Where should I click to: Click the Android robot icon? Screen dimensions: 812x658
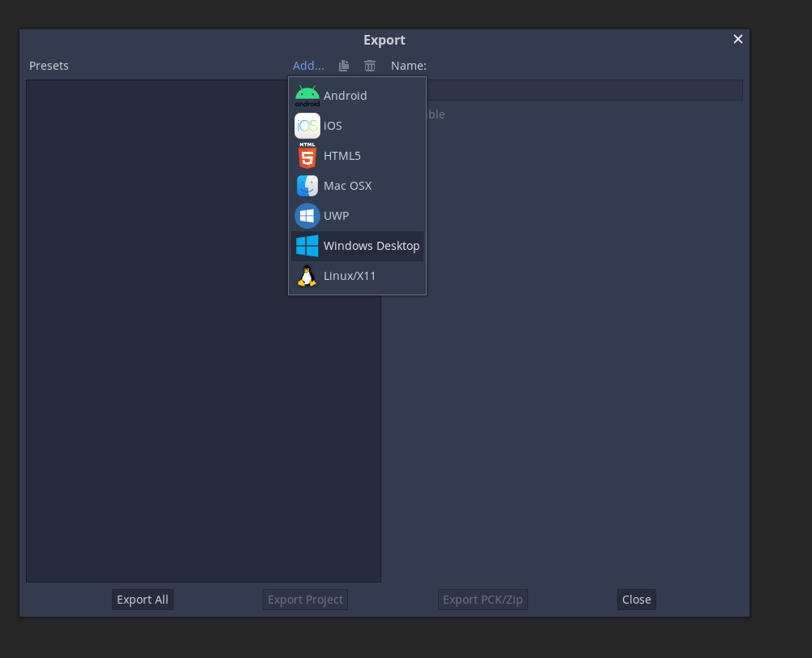tap(307, 96)
